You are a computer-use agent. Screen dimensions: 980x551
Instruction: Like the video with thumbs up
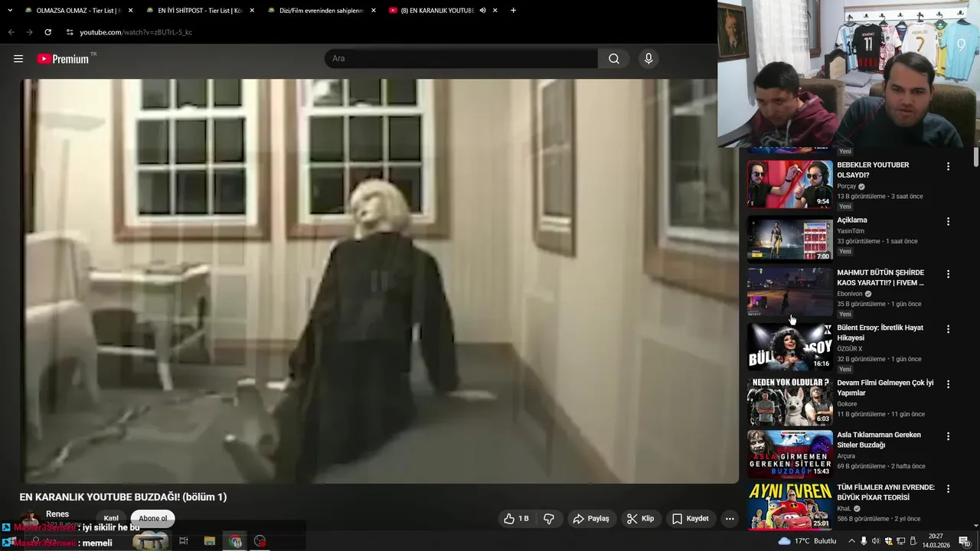pos(516,519)
